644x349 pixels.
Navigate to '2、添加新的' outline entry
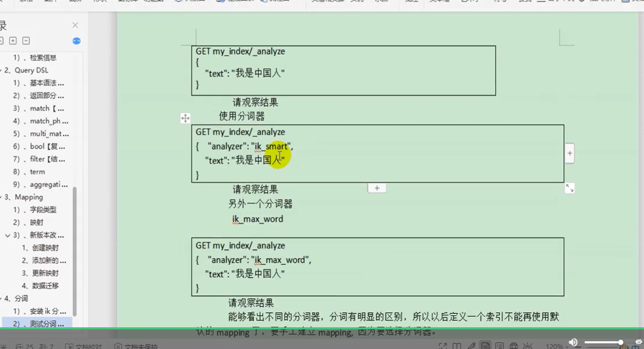pos(44,260)
